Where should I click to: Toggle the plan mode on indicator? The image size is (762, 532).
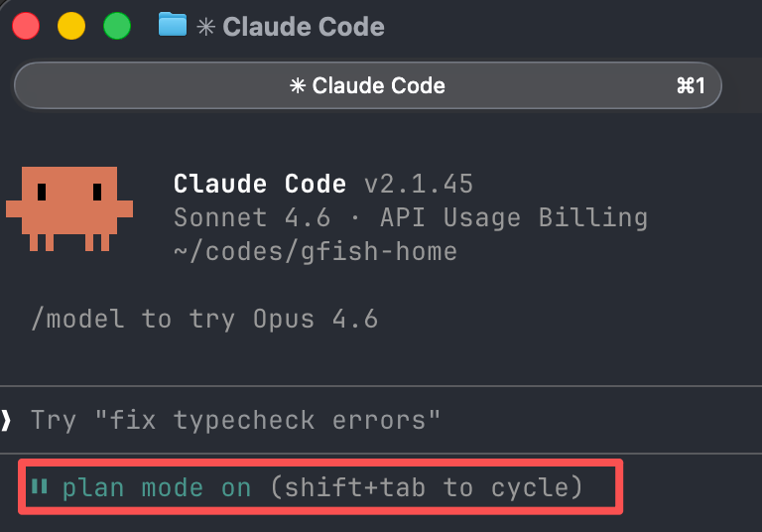click(157, 487)
